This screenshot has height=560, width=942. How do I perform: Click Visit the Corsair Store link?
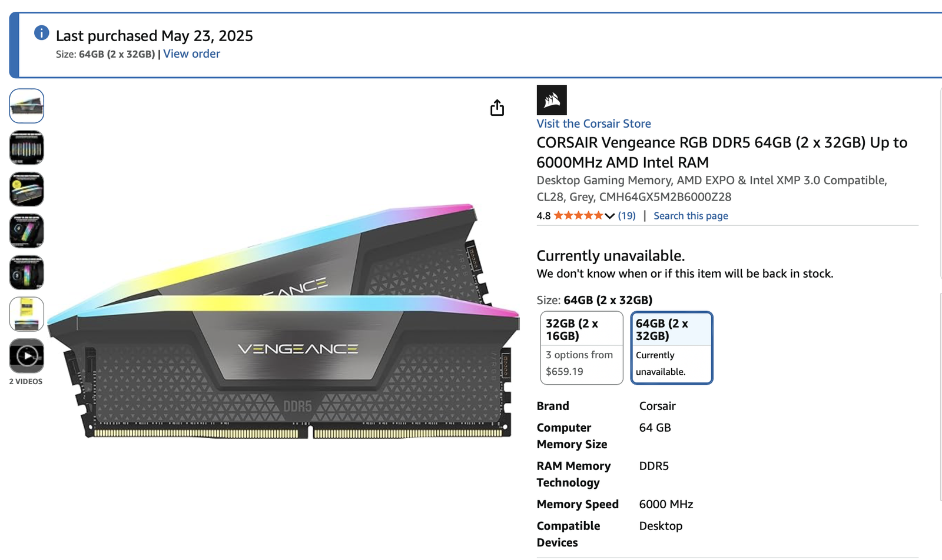(x=593, y=124)
